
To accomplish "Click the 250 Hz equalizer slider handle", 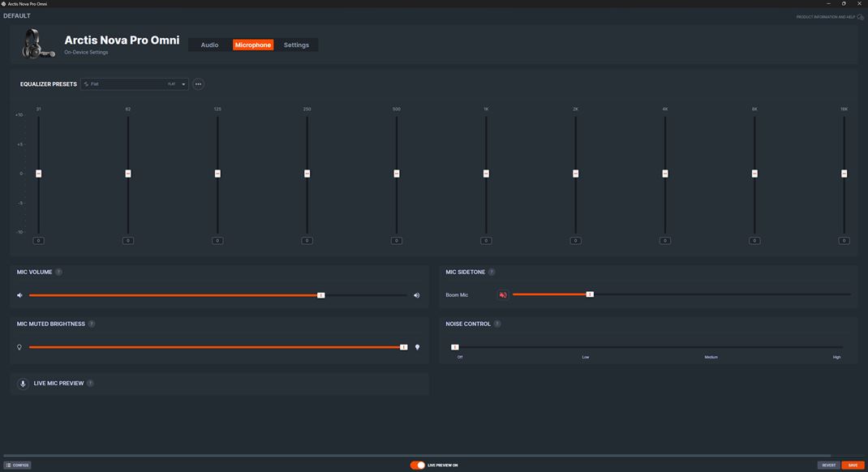I will (x=307, y=174).
